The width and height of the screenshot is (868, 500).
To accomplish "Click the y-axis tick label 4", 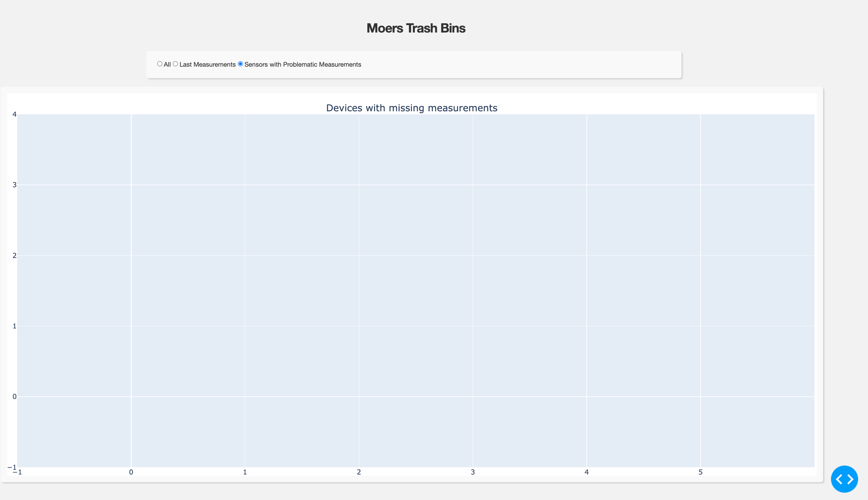I will [14, 114].
